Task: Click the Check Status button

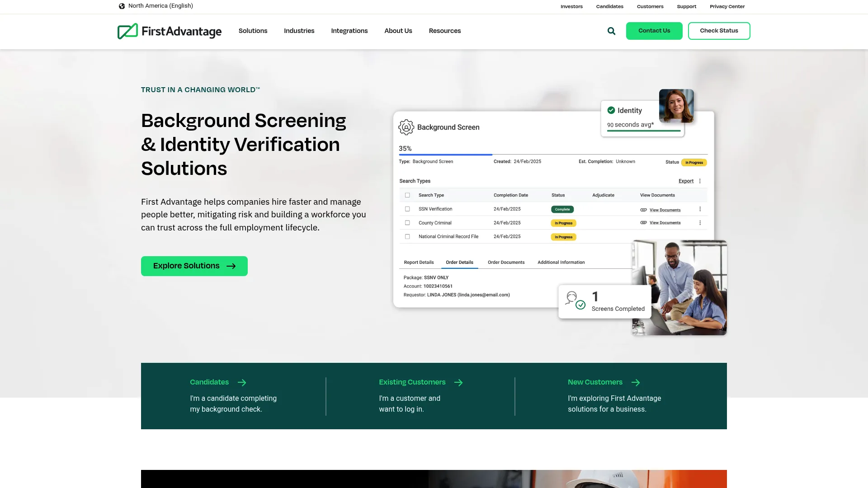Action: (719, 31)
